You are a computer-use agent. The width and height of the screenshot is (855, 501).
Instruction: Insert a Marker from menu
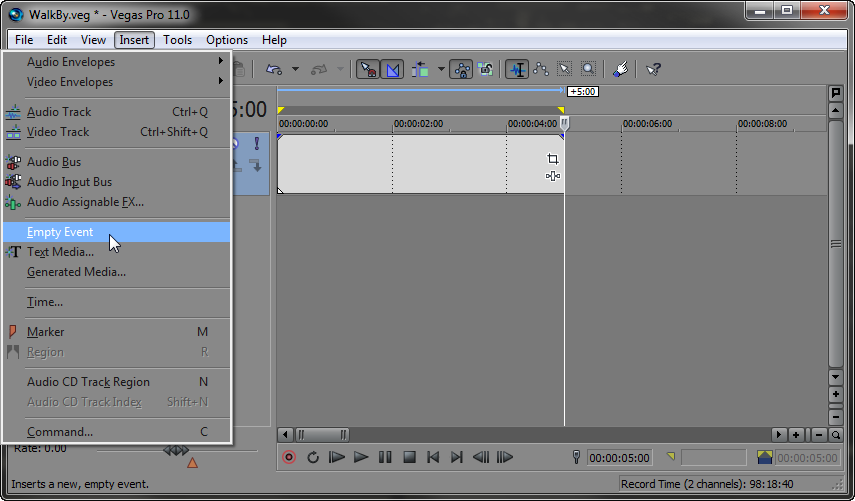[117, 332]
